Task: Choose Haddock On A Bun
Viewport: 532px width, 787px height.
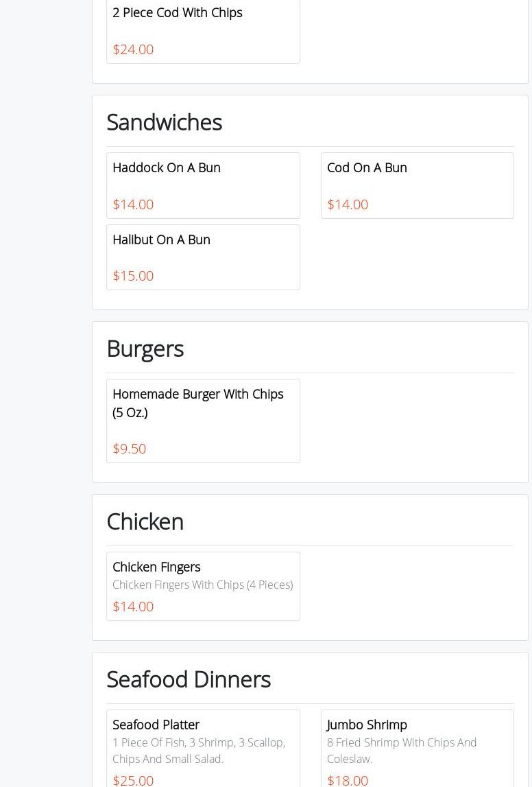Action: point(167,167)
